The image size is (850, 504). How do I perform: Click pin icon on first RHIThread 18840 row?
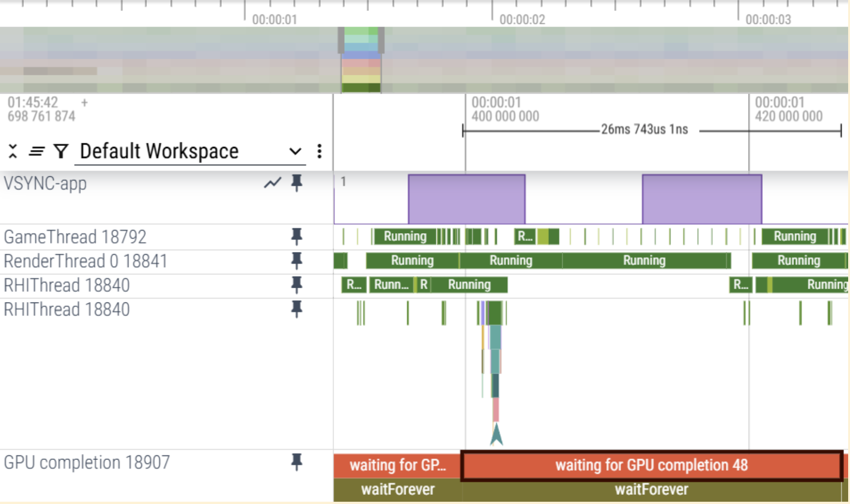coord(297,285)
